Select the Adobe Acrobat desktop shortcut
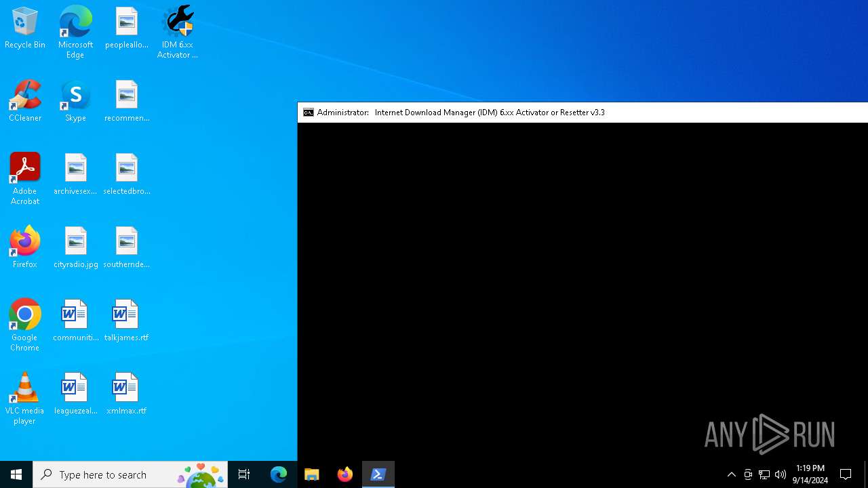Viewport: 868px width, 488px height. click(x=25, y=179)
